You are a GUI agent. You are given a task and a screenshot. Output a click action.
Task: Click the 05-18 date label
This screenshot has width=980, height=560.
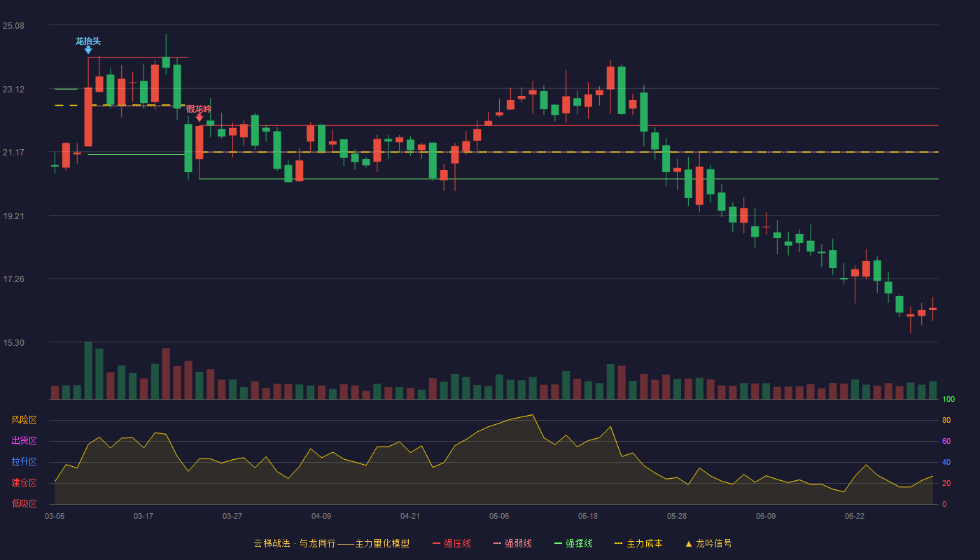588,516
